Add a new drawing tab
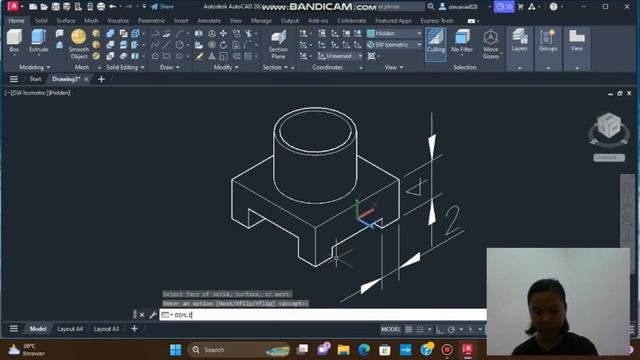Image resolution: width=640 pixels, height=360 pixels. click(102, 79)
